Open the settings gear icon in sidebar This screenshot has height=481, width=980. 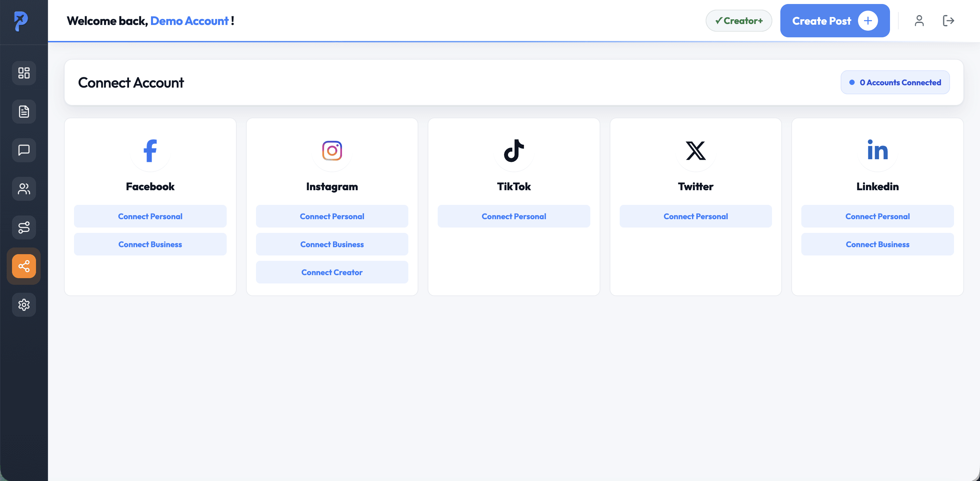[24, 304]
